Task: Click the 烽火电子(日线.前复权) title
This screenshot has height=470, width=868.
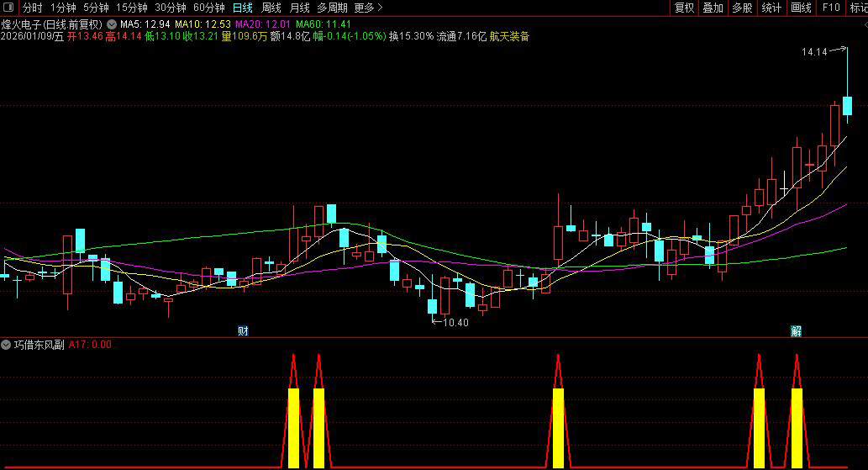Action: pos(52,24)
